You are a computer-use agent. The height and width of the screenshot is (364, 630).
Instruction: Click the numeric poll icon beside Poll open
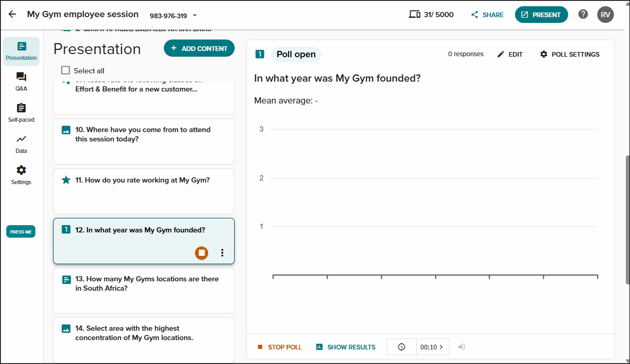tap(260, 54)
